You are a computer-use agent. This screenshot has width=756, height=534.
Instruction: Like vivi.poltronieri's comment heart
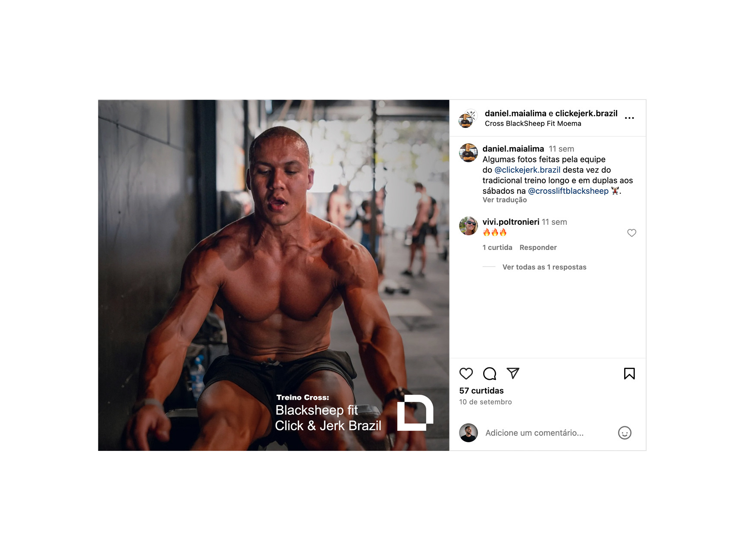(631, 233)
